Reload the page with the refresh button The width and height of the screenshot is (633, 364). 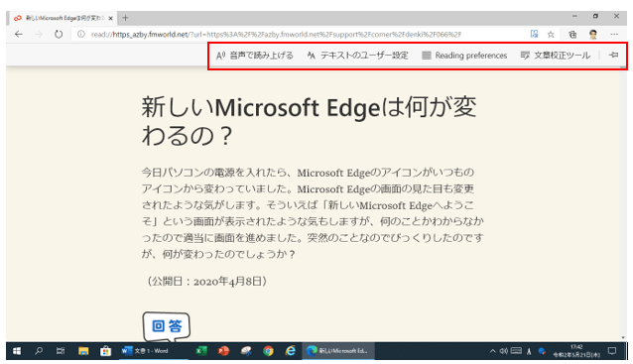(x=59, y=35)
